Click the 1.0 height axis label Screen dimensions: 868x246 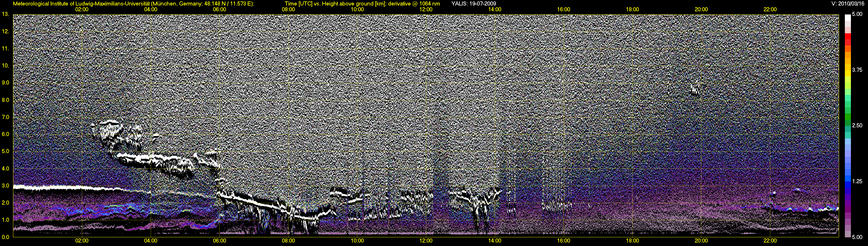(5, 220)
